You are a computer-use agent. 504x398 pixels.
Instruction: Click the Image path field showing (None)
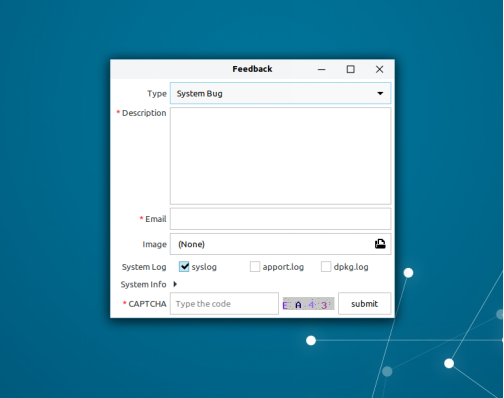(280, 244)
